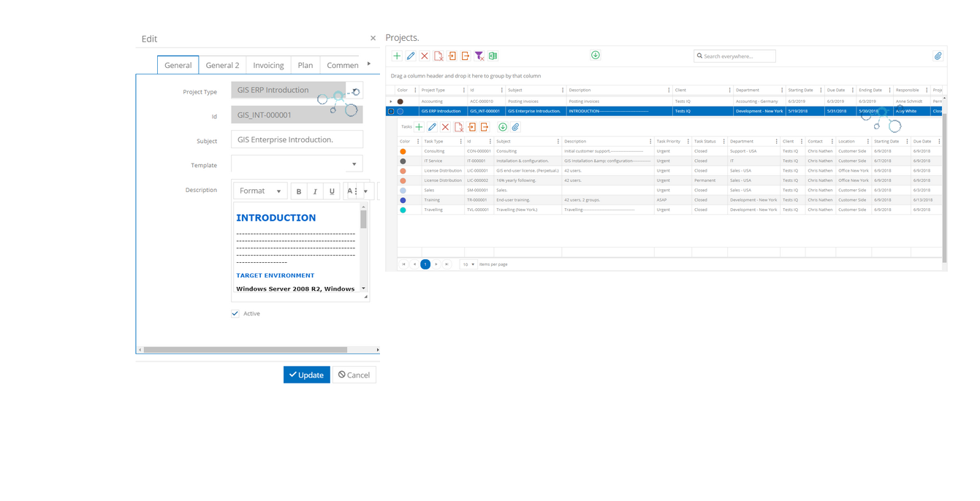Click the green download arrow in Projects toolbar
The image size is (980, 501).
[x=596, y=55]
